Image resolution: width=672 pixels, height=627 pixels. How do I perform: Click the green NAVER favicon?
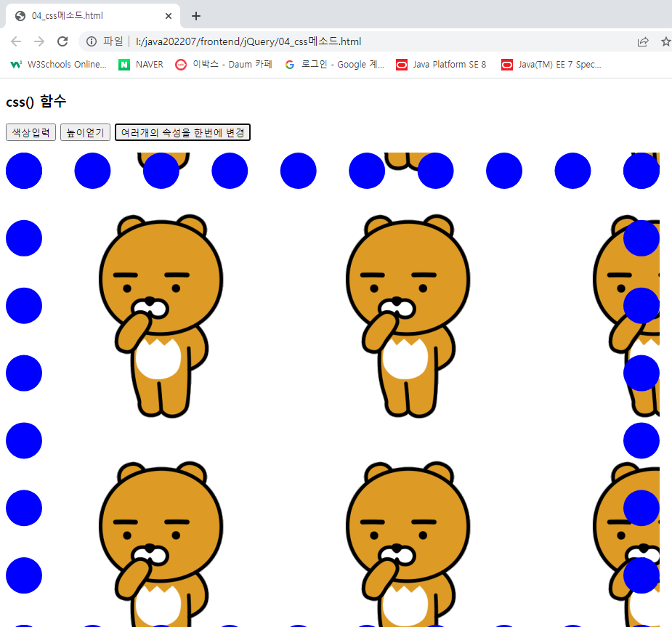tap(124, 65)
